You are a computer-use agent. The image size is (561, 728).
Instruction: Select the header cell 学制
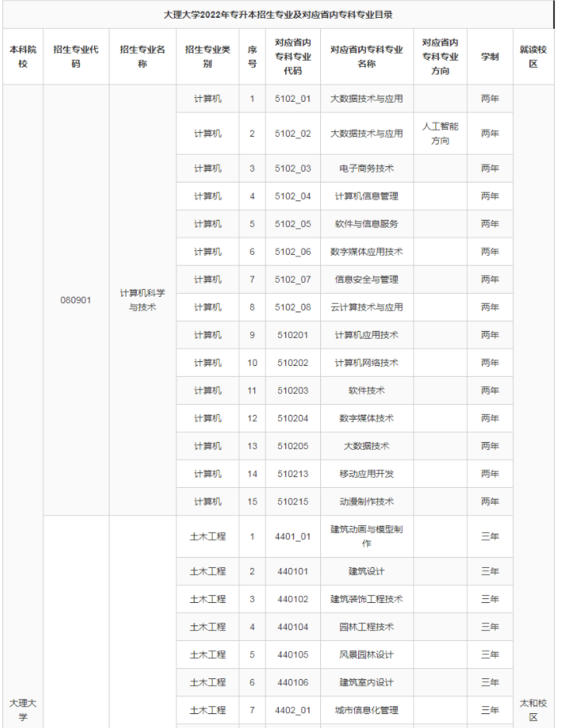coord(490,57)
